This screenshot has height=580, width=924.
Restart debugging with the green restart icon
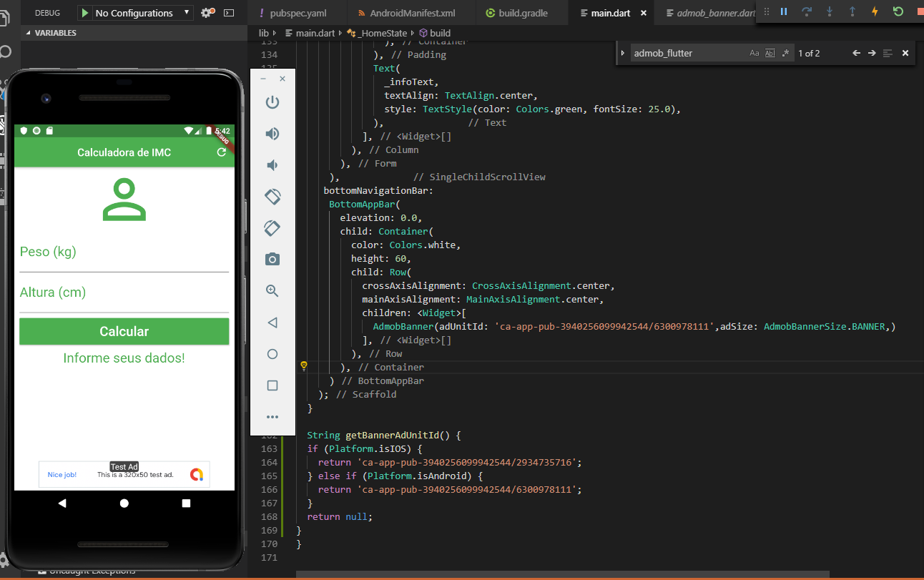tap(898, 12)
